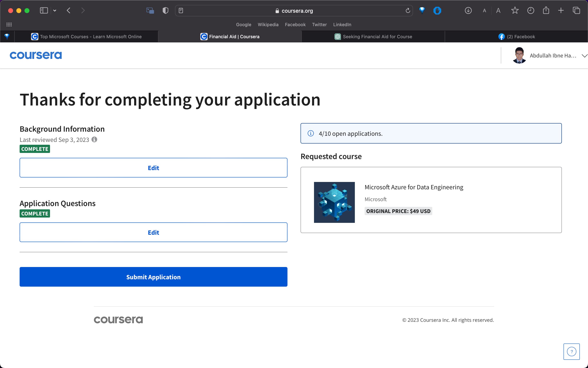Click the Requested course heading
The width and height of the screenshot is (588, 368).
(x=331, y=156)
